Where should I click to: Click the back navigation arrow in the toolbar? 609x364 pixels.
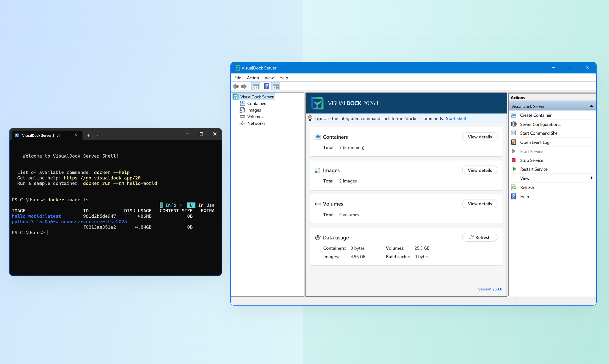click(x=235, y=86)
